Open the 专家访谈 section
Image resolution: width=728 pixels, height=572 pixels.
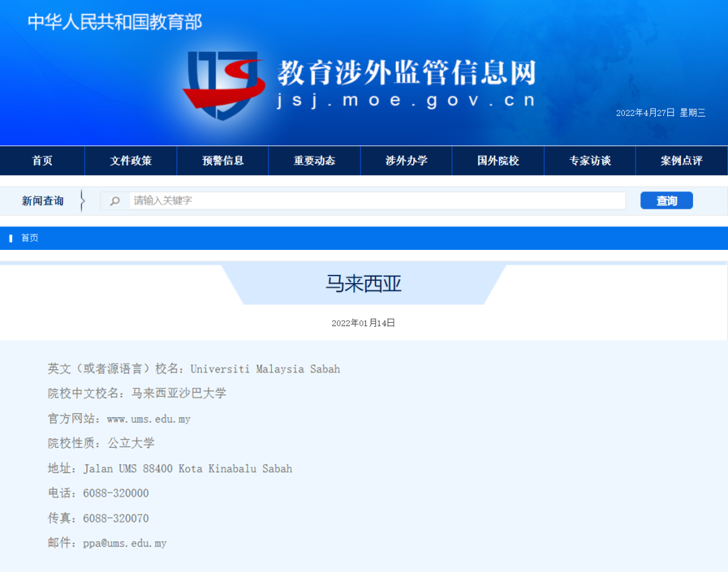[590, 160]
